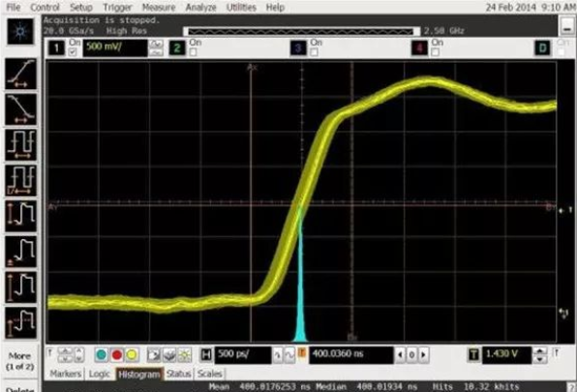Image resolution: width=577 pixels, height=392 pixels.
Task: Shift horizontal position right with arrow
Action: click(x=423, y=355)
